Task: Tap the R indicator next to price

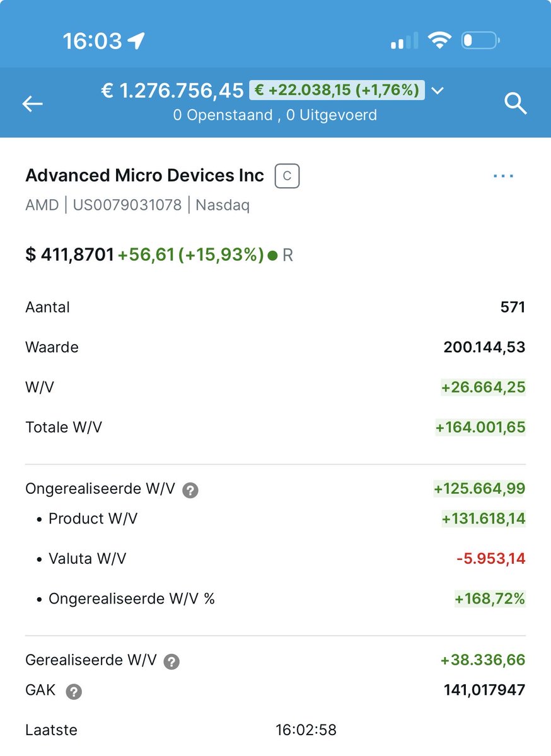Action: (x=287, y=256)
